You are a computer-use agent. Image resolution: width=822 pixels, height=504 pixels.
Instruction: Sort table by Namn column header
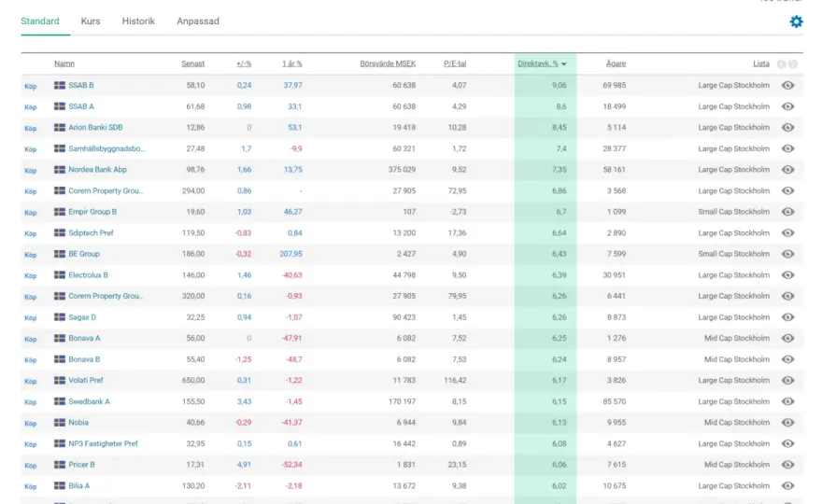64,63
